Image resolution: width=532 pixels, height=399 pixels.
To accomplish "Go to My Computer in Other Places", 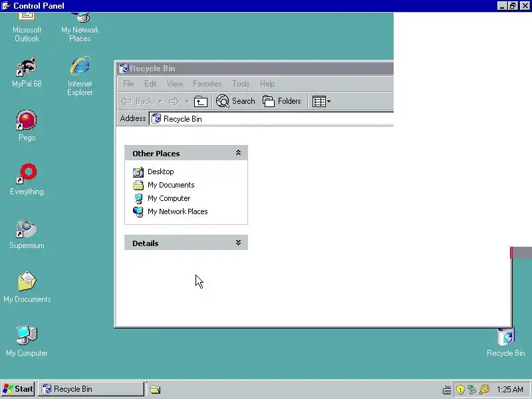I will [162, 198].
